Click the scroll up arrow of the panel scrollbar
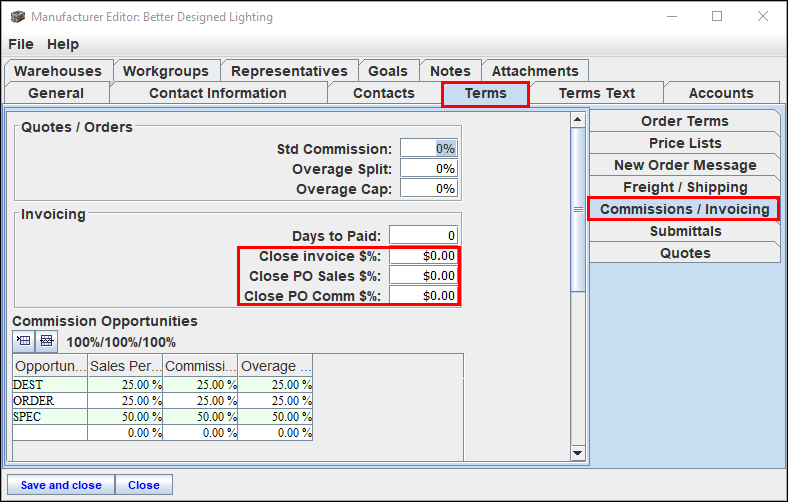 578,120
